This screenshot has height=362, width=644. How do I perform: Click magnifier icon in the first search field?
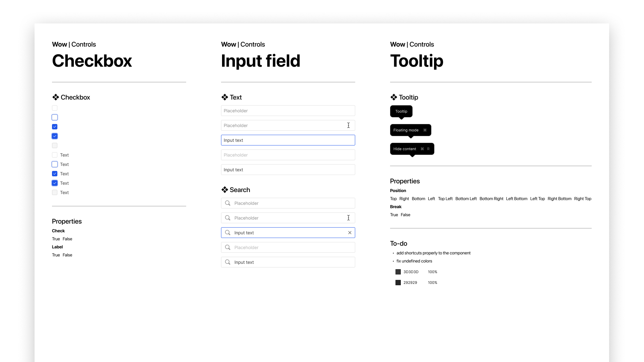point(228,203)
